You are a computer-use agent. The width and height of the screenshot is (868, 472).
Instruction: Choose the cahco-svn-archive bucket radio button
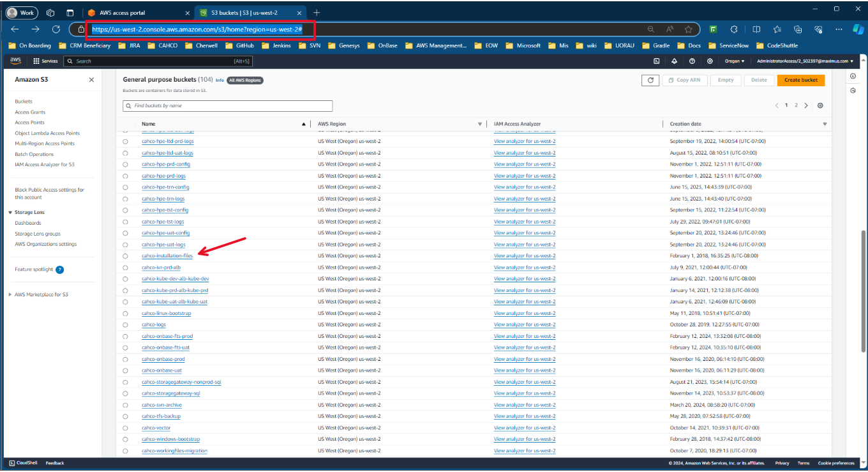click(x=125, y=405)
